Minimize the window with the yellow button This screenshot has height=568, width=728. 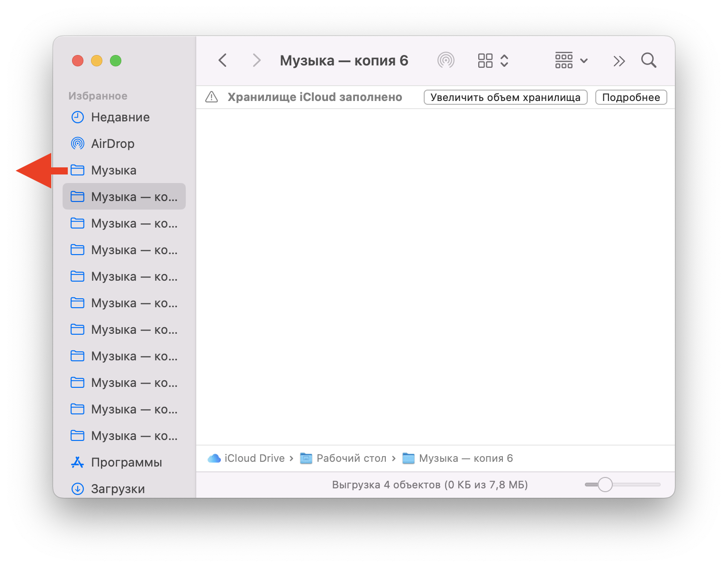click(97, 61)
